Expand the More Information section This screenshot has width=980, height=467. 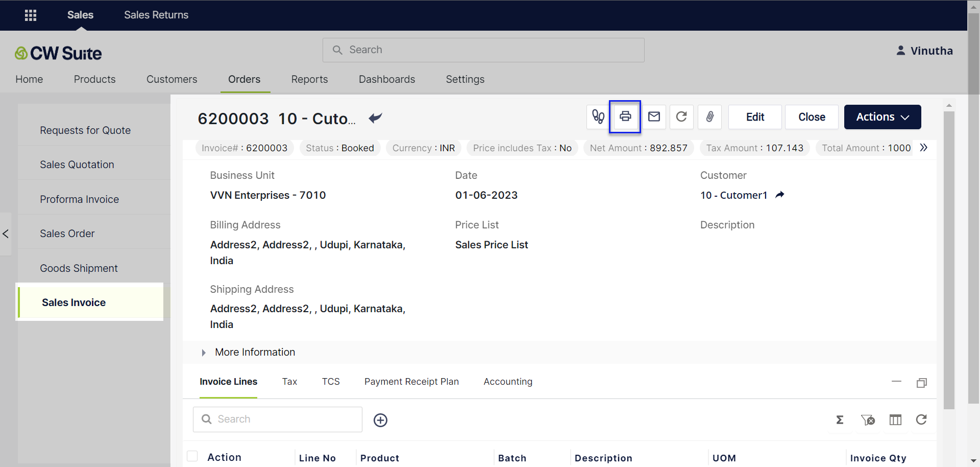pyautogui.click(x=204, y=353)
